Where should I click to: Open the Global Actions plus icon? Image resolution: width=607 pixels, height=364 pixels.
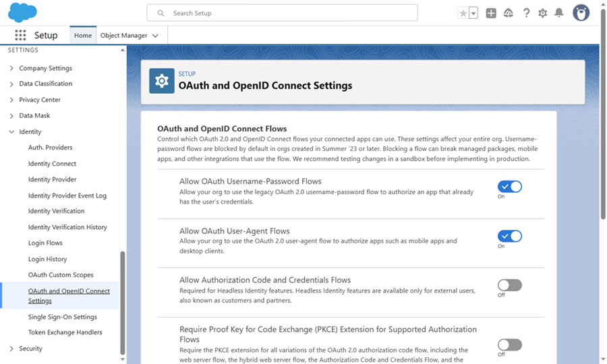491,13
